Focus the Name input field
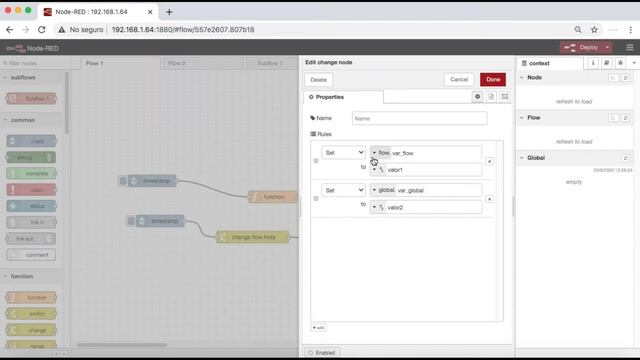This screenshot has height=360, width=640. (x=419, y=118)
